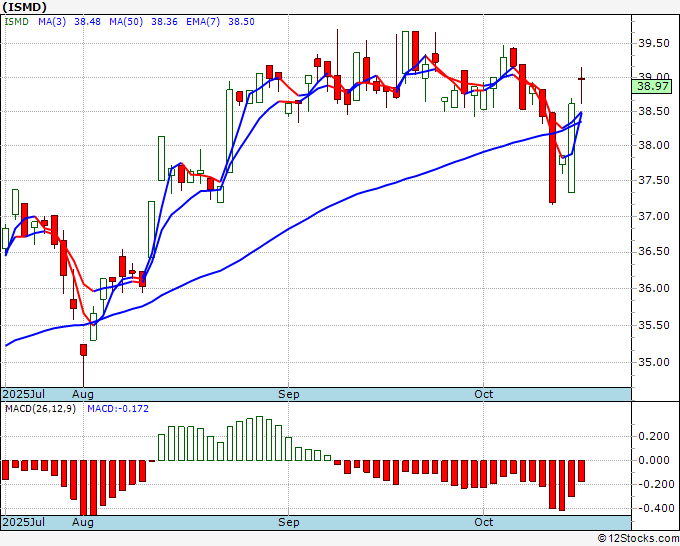Image resolution: width=680 pixels, height=546 pixels.
Task: Click the 2025Jul label on MACD axis
Action: (24, 522)
